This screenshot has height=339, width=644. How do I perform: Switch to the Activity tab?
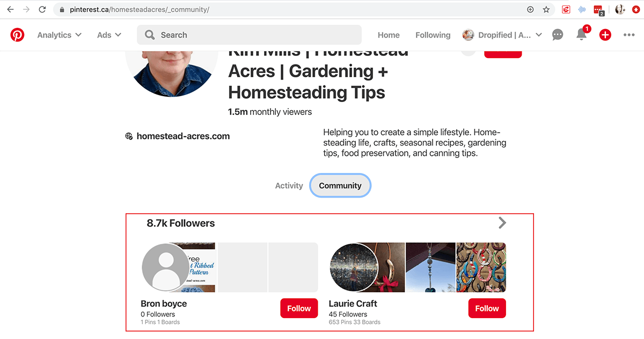(289, 185)
